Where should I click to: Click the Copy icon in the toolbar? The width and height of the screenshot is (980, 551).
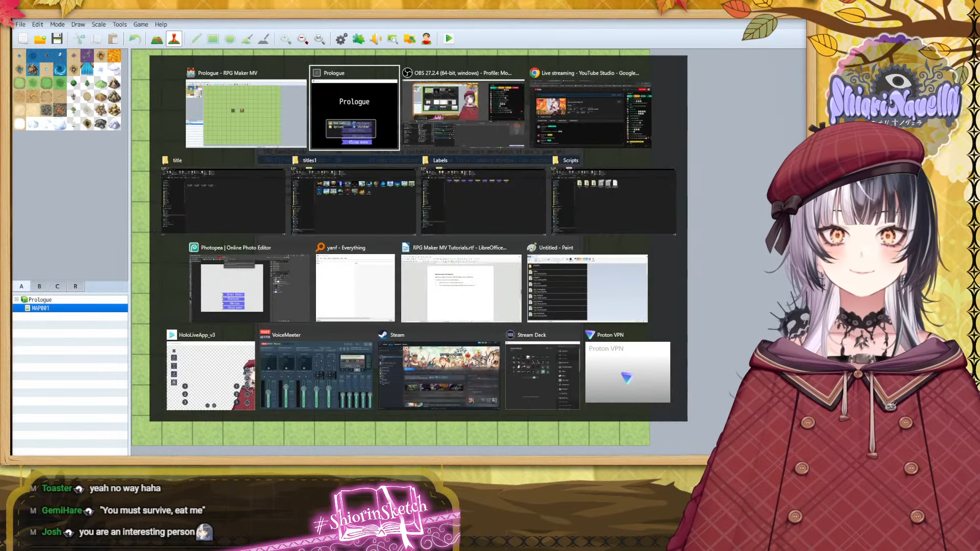[96, 39]
